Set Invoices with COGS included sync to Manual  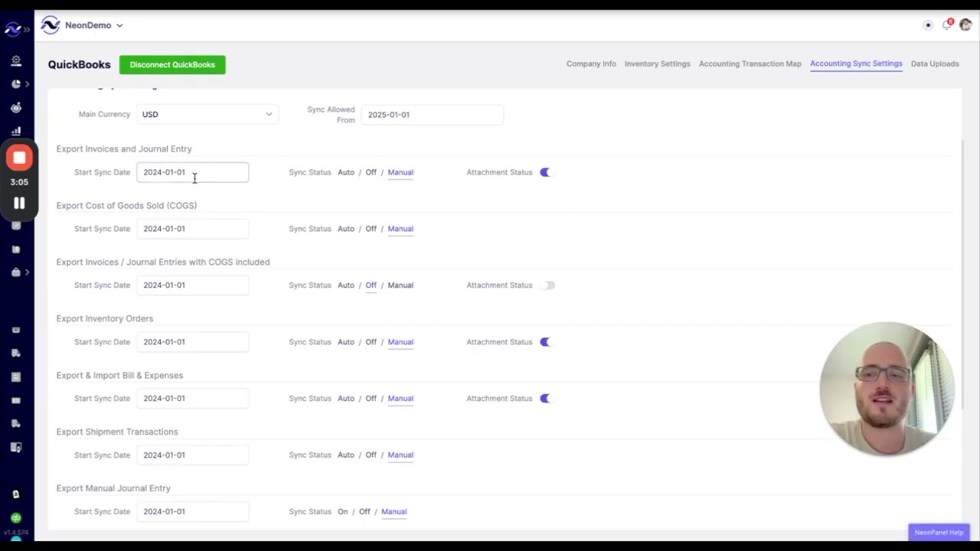click(x=400, y=285)
